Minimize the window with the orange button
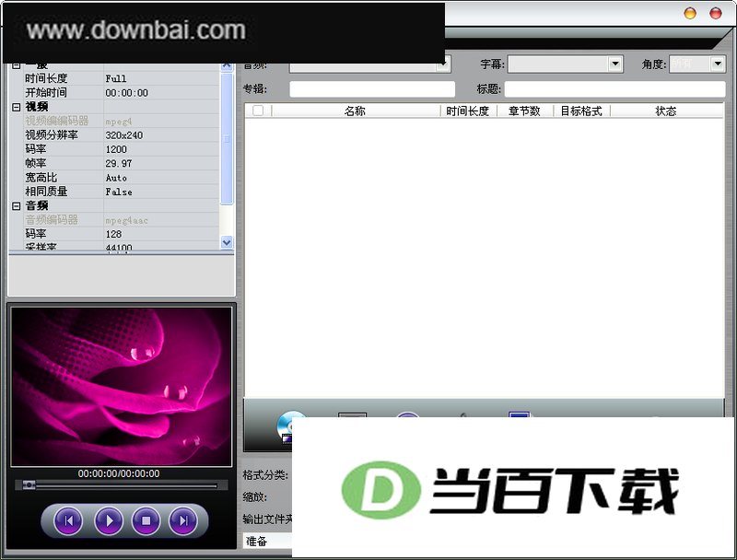The height and width of the screenshot is (560, 737). [690, 13]
